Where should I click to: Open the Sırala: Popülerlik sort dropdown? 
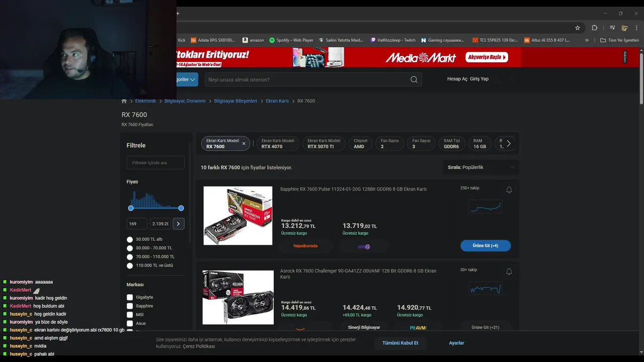click(x=480, y=167)
